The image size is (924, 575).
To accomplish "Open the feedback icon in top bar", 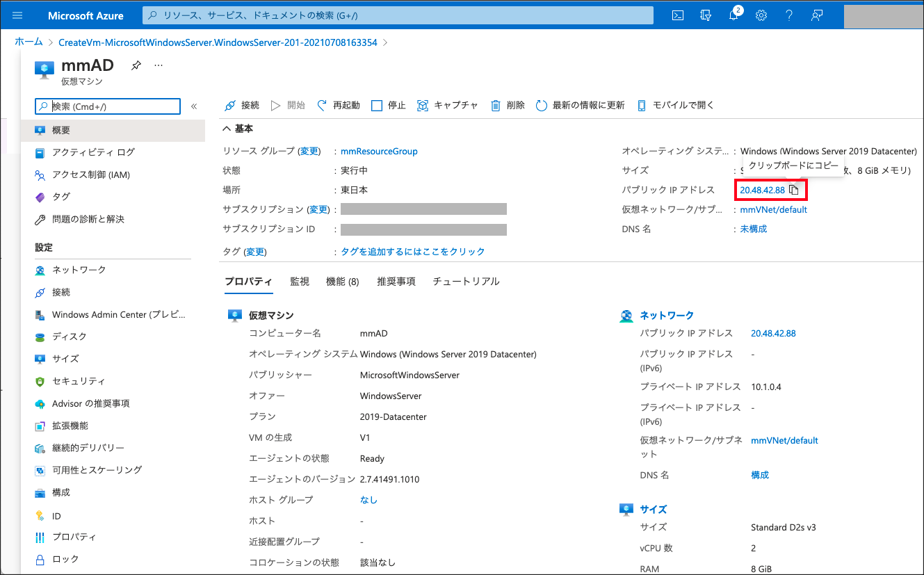I will point(817,15).
